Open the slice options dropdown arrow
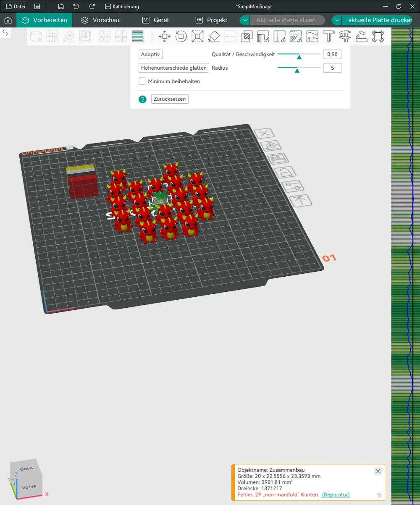Viewport: 420px width, 505px height. (x=245, y=20)
